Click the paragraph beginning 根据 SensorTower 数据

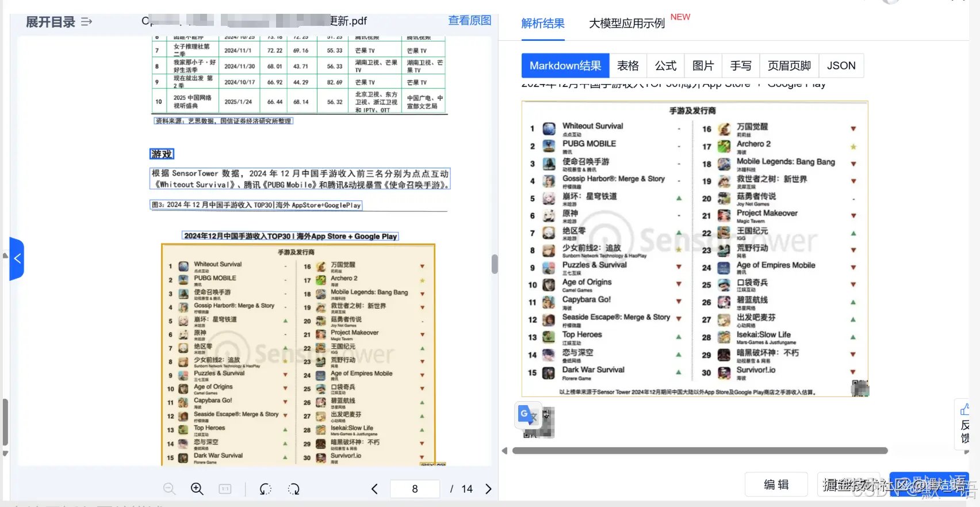pyautogui.click(x=300, y=179)
